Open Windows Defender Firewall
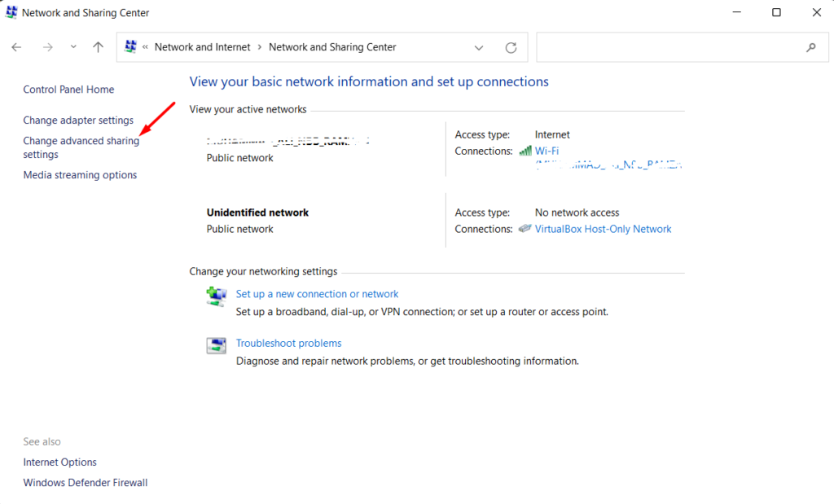 [85, 482]
